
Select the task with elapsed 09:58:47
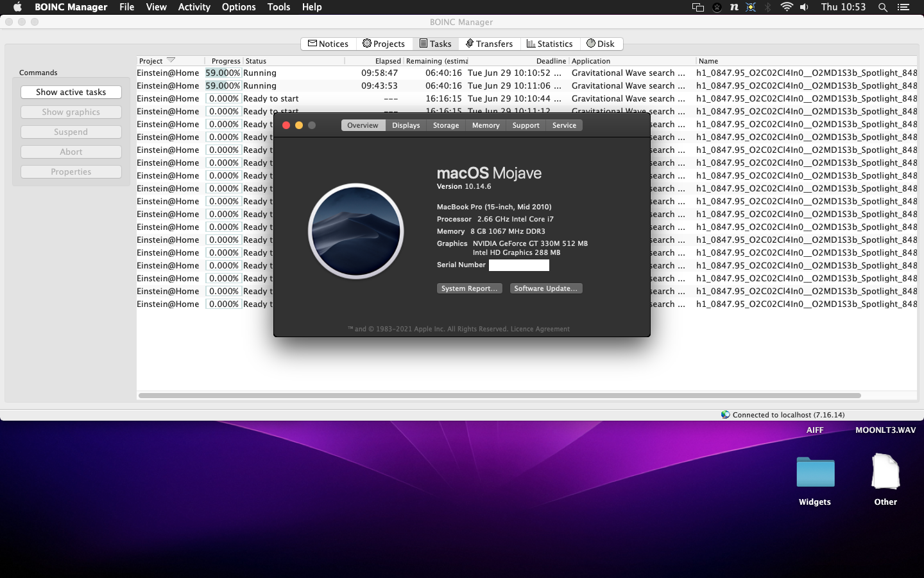click(527, 73)
